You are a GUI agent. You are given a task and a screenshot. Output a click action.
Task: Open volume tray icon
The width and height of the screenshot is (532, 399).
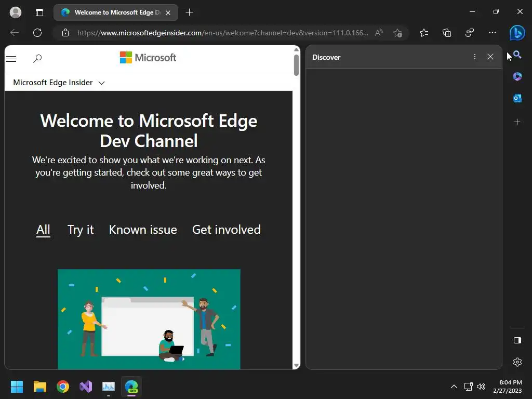click(481, 387)
